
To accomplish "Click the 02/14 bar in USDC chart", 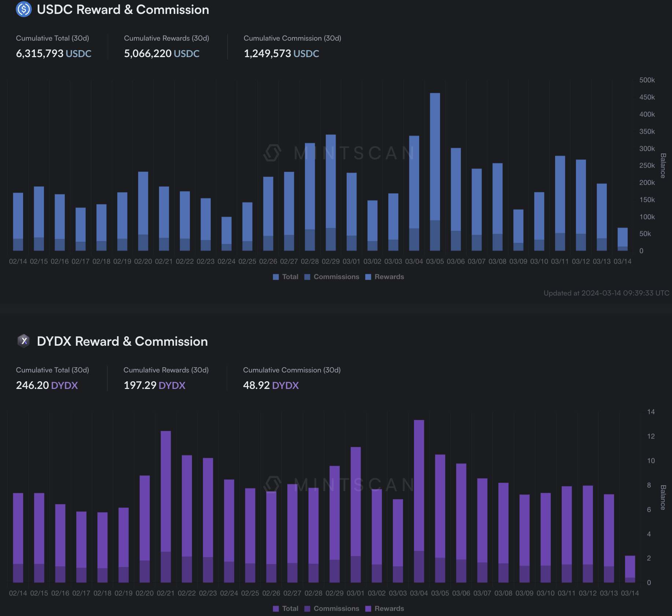I will (18, 222).
